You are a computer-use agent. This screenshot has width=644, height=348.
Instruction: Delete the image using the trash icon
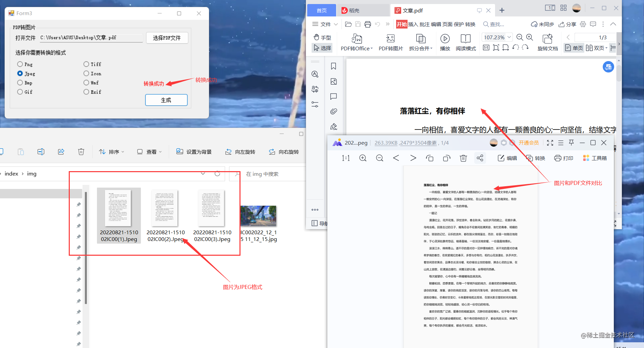click(463, 158)
